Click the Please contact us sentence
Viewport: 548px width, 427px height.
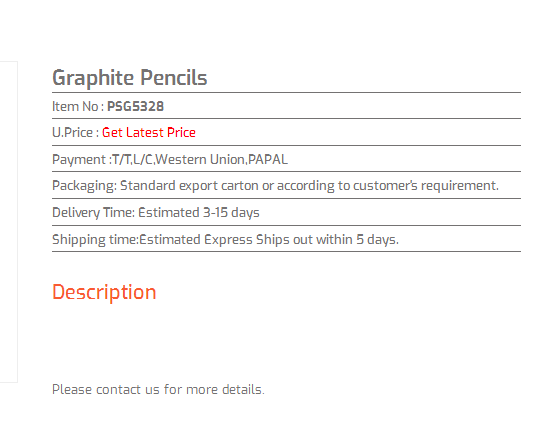point(158,389)
